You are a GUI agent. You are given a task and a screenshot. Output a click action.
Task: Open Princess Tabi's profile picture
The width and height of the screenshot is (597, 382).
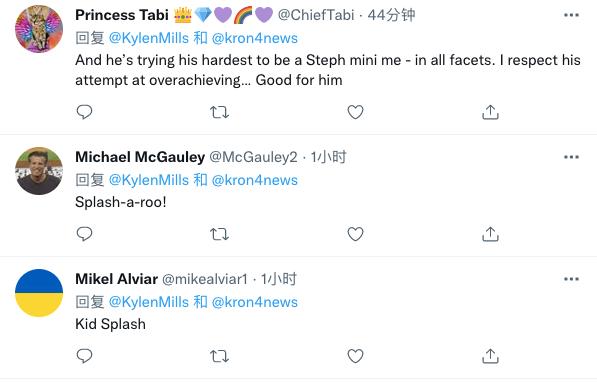coord(39,29)
